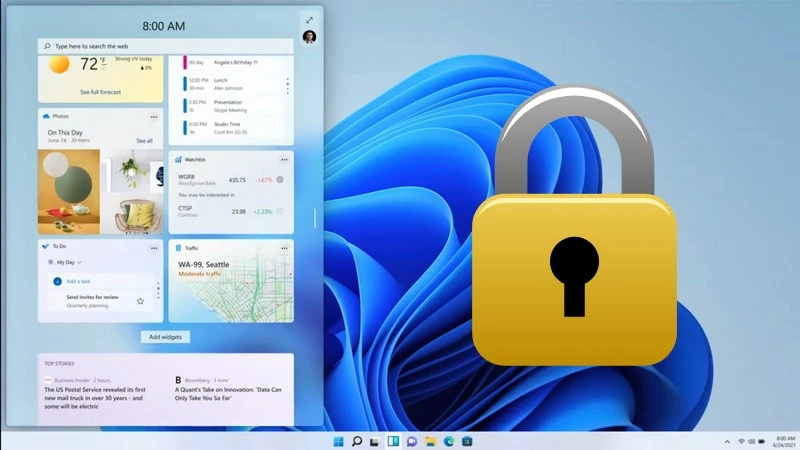The height and width of the screenshot is (450, 800).
Task: Open the orange still-life photo thumbnail
Action: click(69, 192)
